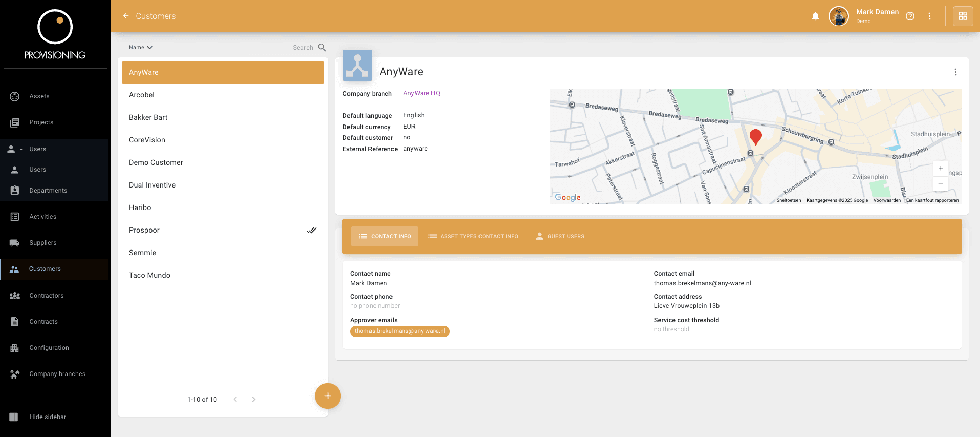Viewport: 980px width, 437px height.
Task: Click the back arrow next to Customers
Action: point(126,16)
